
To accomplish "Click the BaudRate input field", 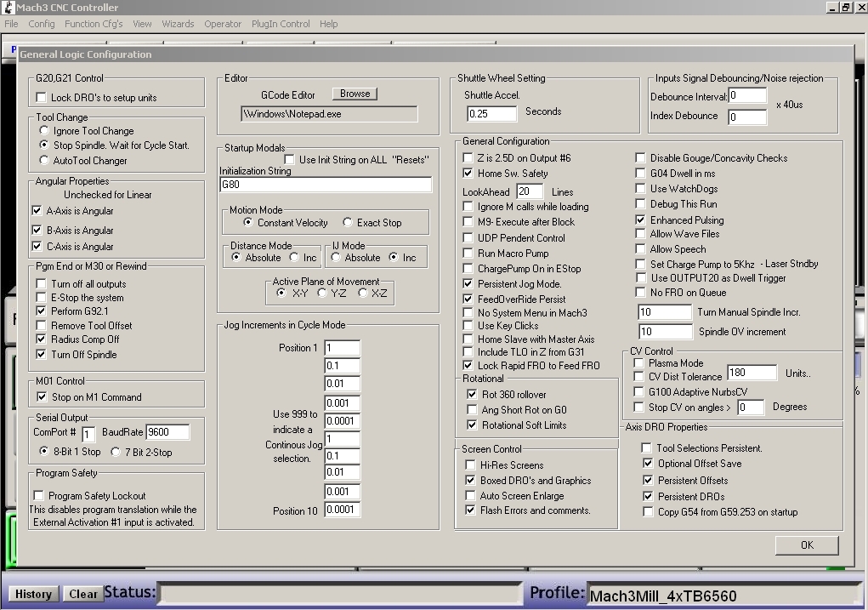I will click(167, 432).
